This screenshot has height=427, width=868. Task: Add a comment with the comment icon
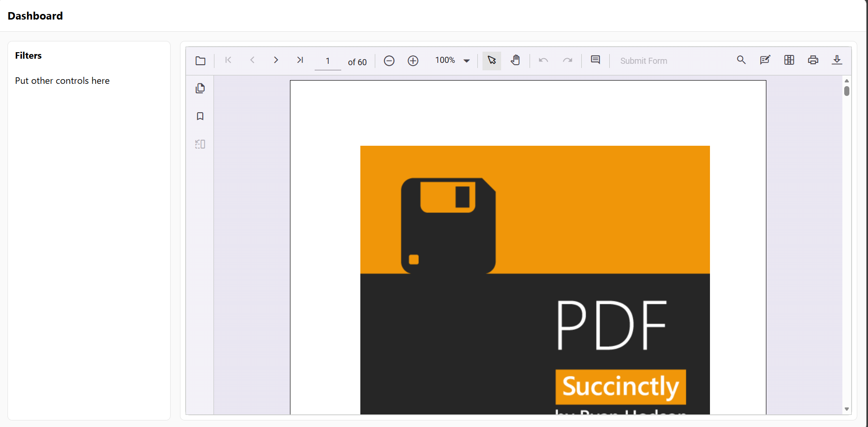[x=595, y=60]
